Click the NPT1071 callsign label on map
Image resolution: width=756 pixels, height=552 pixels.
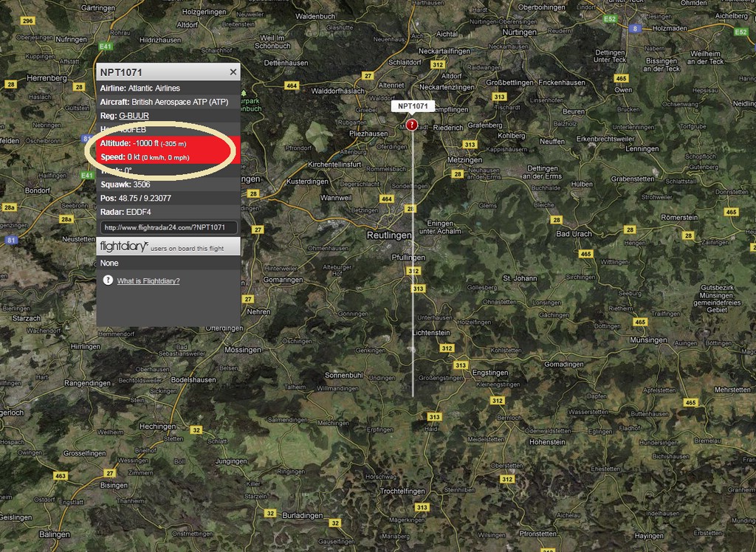point(413,106)
